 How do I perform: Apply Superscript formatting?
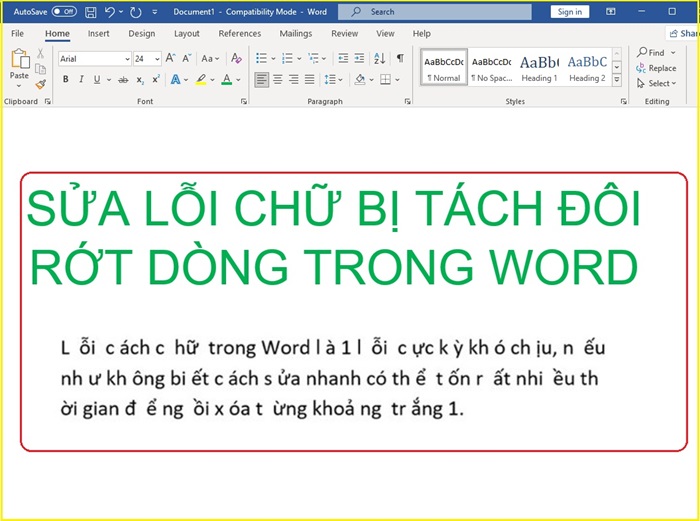click(x=155, y=79)
